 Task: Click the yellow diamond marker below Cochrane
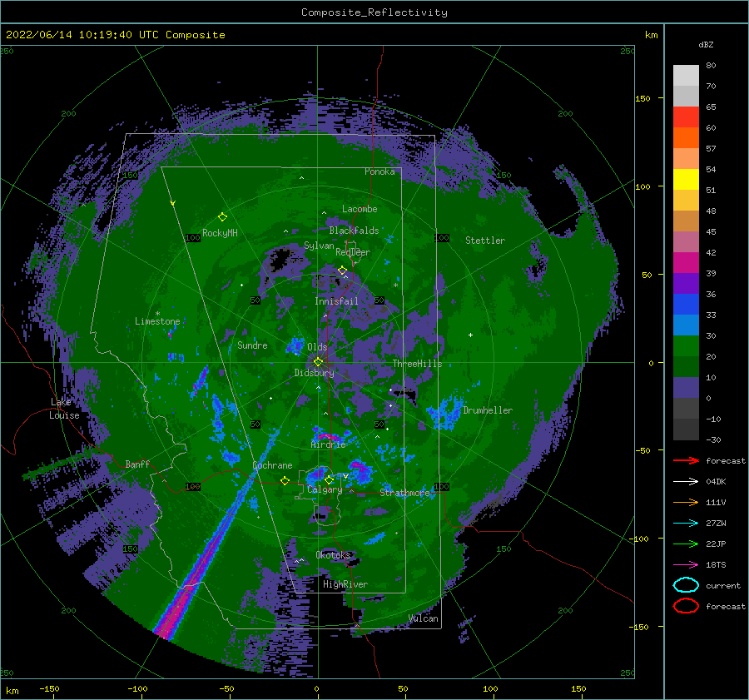(x=285, y=480)
